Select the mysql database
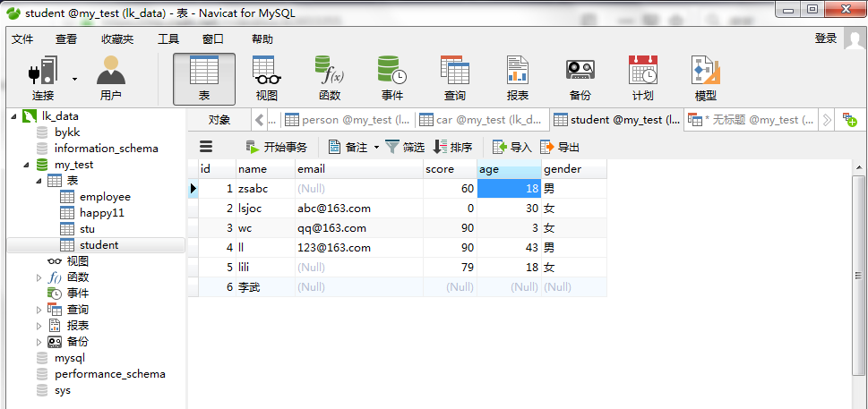The image size is (868, 409). 70,358
